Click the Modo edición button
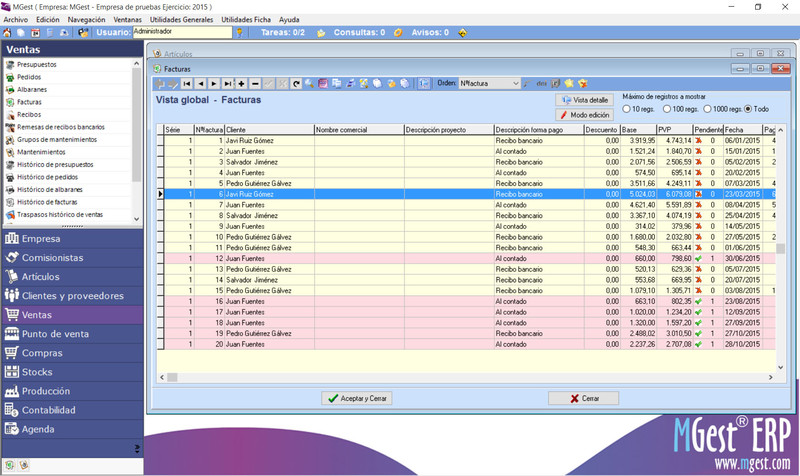Viewport: 800px width, 476px height. click(585, 115)
